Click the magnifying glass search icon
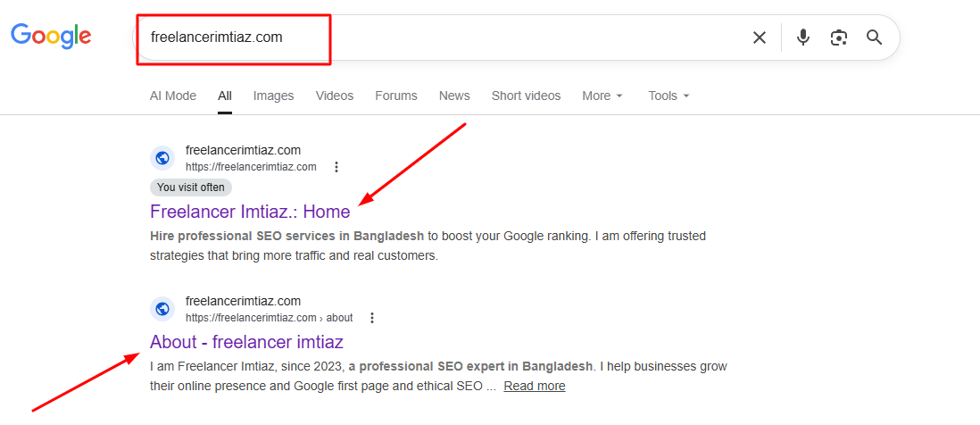This screenshot has height=425, width=980. [x=875, y=37]
